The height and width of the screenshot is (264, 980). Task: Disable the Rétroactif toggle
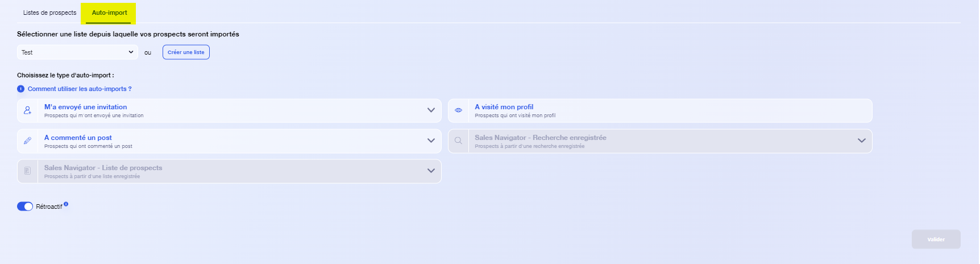click(25, 207)
